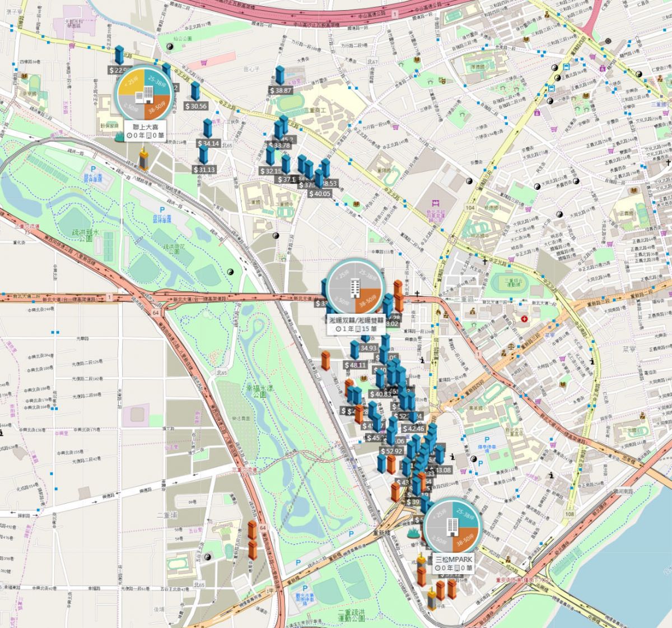Select the blue building above the $32.15 label
This screenshot has height=628, width=672.
click(x=270, y=156)
